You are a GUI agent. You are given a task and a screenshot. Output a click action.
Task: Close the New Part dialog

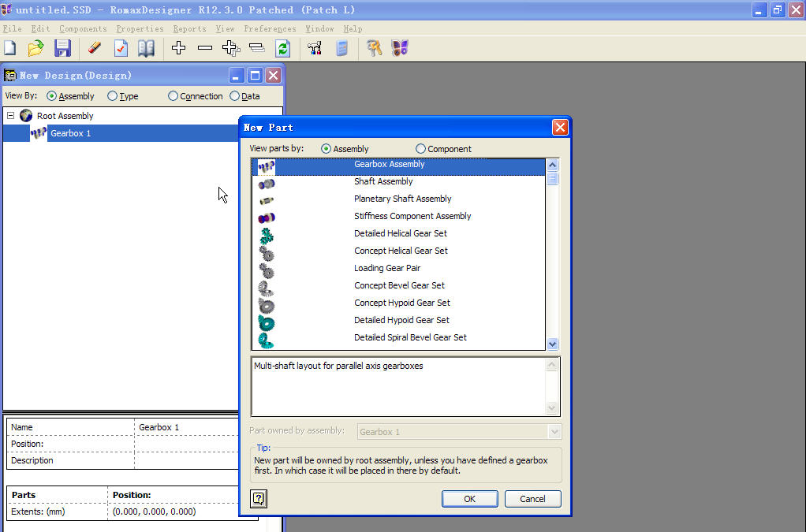pyautogui.click(x=560, y=128)
